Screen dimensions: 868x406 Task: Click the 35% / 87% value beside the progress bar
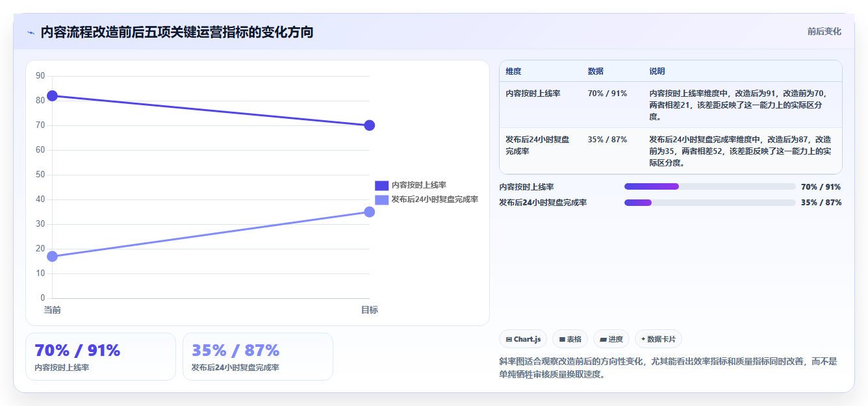tap(821, 203)
